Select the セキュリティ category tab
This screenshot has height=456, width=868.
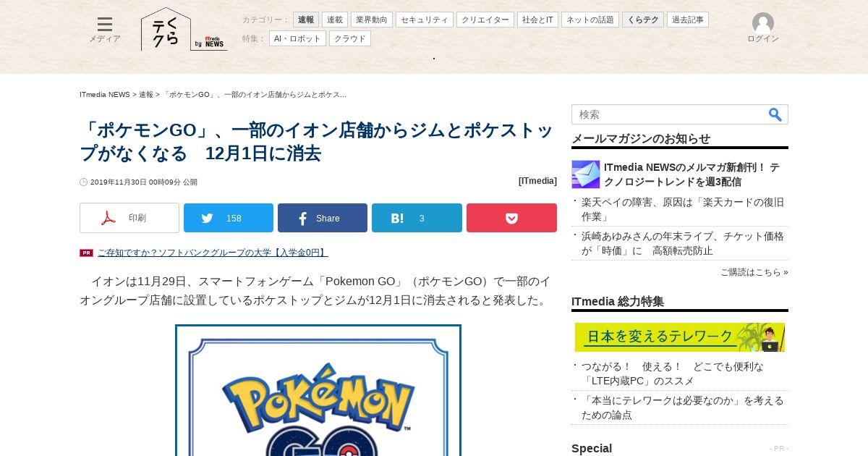425,20
